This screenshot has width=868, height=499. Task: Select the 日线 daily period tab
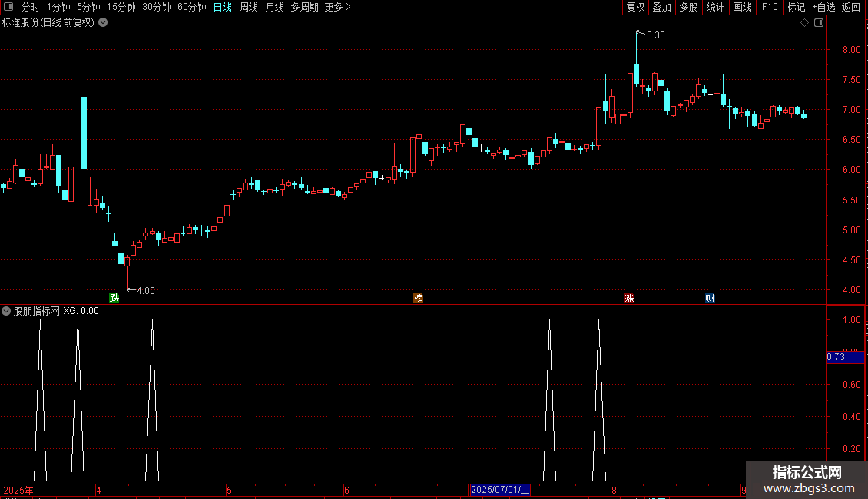223,7
